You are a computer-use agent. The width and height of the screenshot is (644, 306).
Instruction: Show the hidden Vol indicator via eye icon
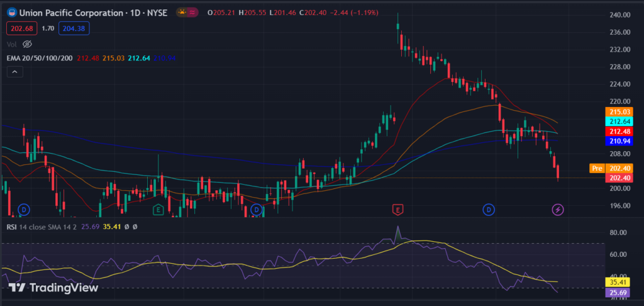(x=27, y=43)
